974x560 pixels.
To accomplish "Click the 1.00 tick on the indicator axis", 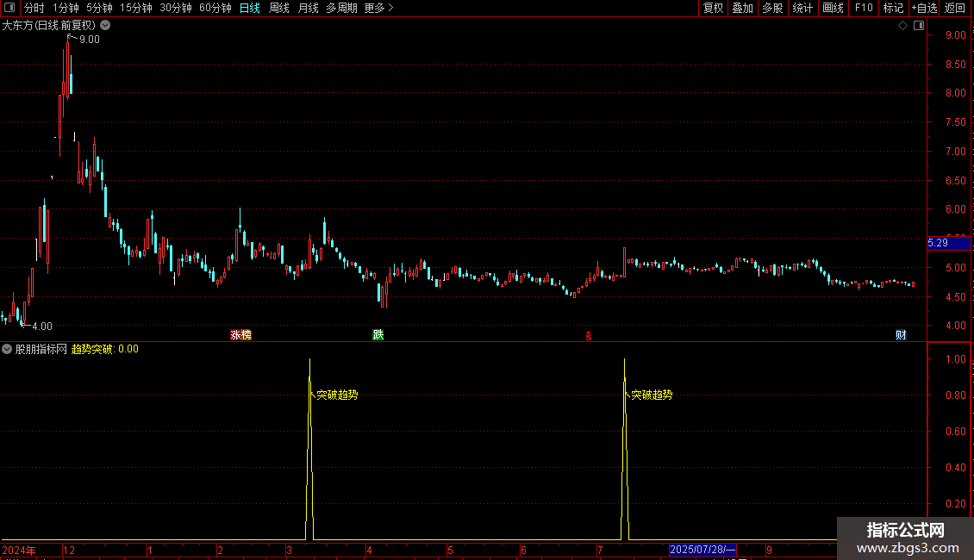I will tap(955, 359).
